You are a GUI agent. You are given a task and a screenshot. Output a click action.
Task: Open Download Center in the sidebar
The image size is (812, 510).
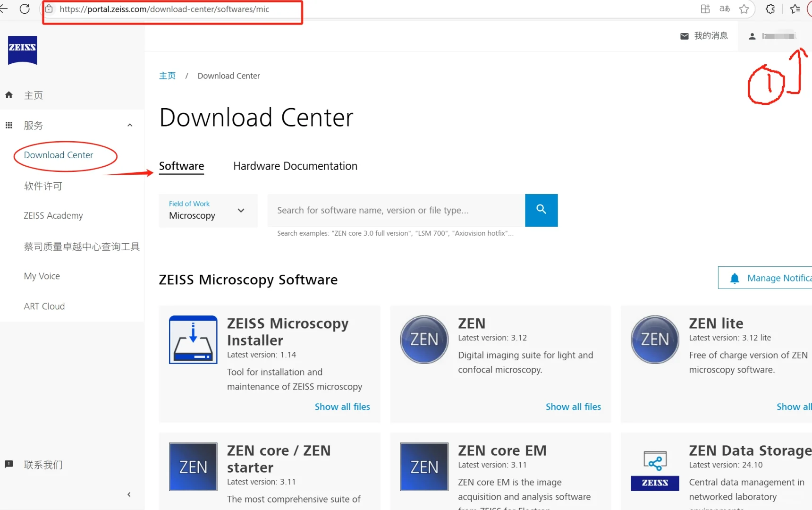tap(59, 155)
